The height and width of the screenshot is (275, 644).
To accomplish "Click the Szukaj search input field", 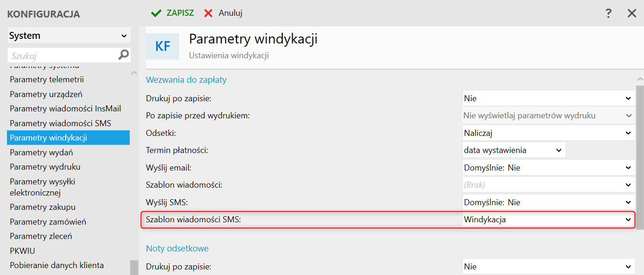I will (x=63, y=56).
